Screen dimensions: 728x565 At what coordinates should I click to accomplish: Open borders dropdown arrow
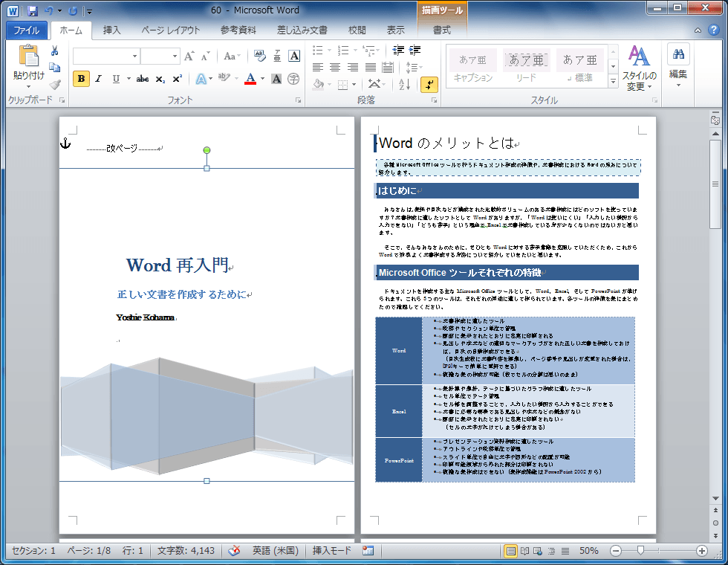click(354, 85)
